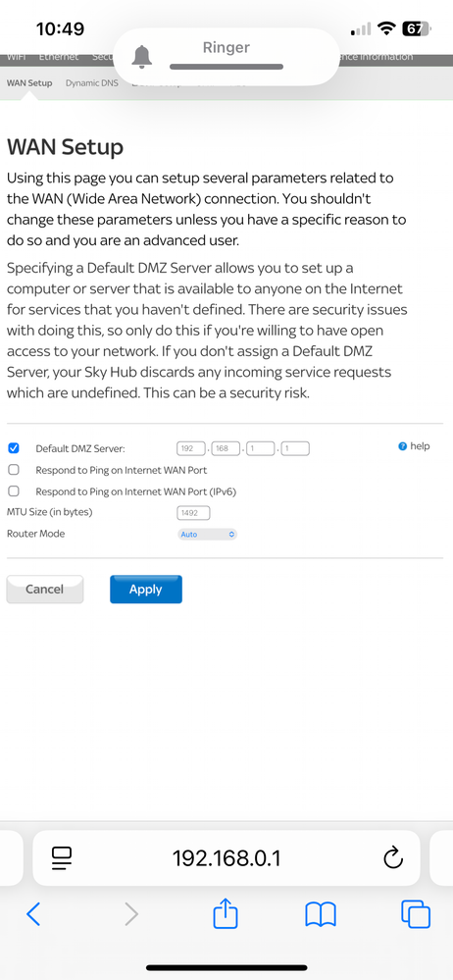Select the MTU Size input field
The width and height of the screenshot is (453, 980).
(x=193, y=513)
